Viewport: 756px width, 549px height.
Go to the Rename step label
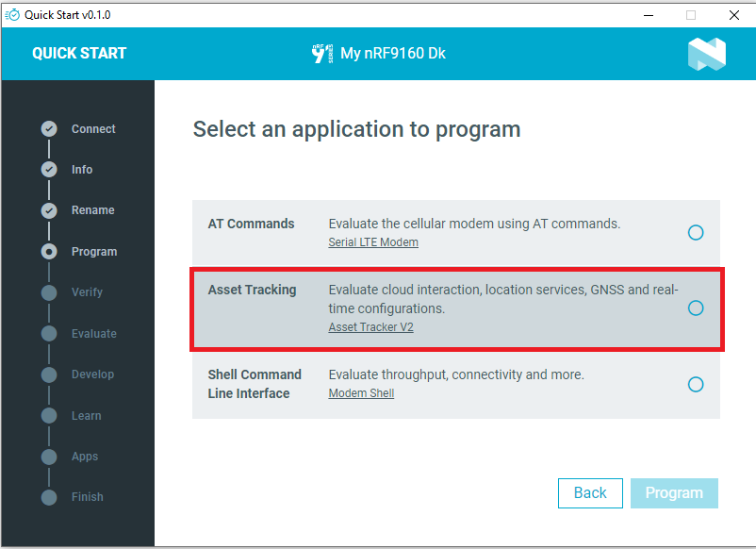(x=93, y=210)
